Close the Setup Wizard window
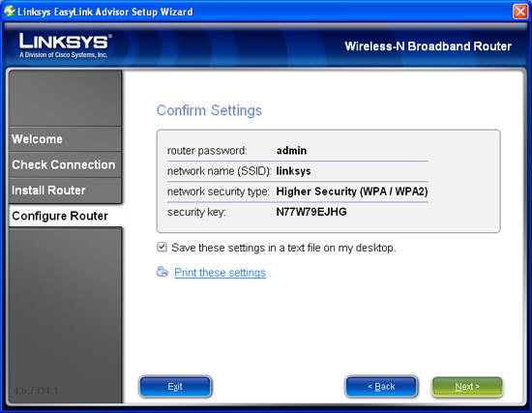The image size is (532, 413). click(x=520, y=12)
